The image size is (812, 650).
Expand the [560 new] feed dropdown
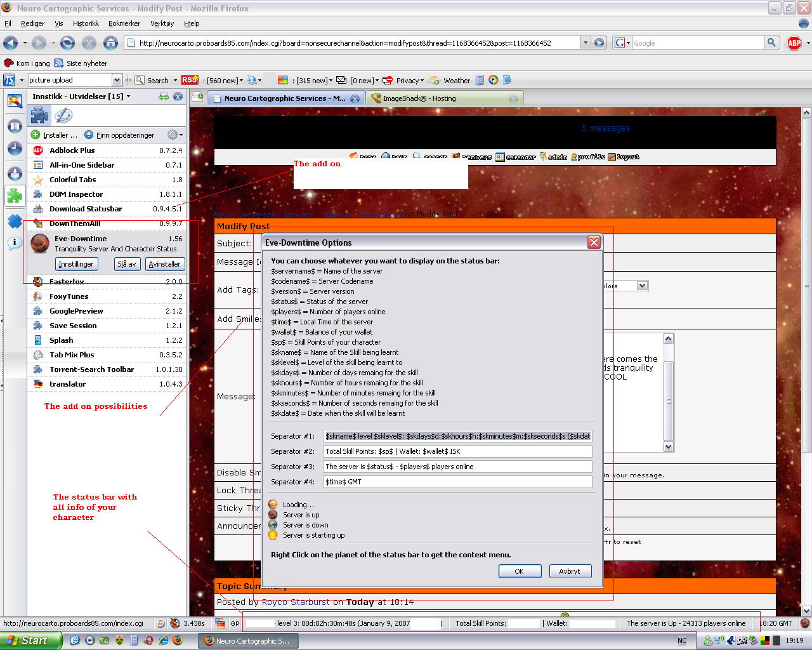click(240, 81)
